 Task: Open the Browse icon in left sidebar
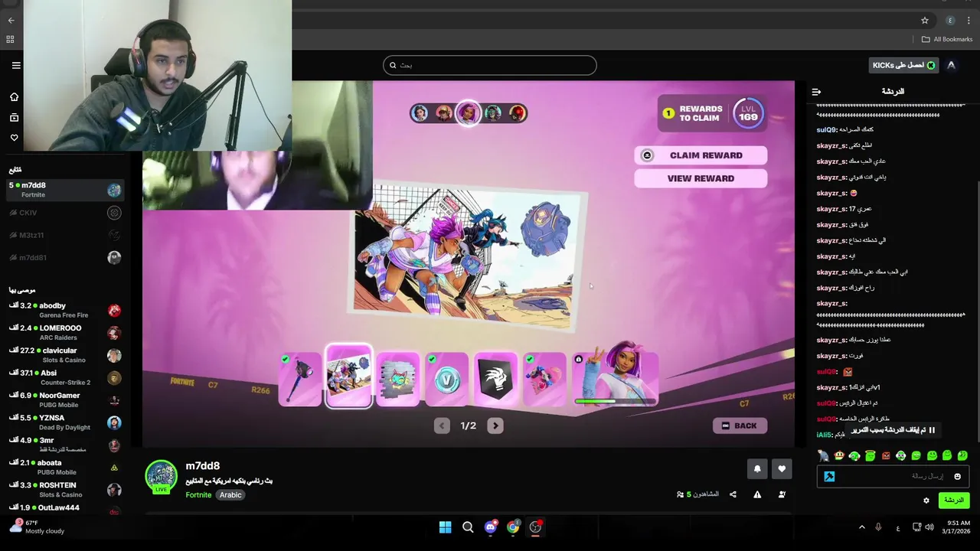point(14,118)
